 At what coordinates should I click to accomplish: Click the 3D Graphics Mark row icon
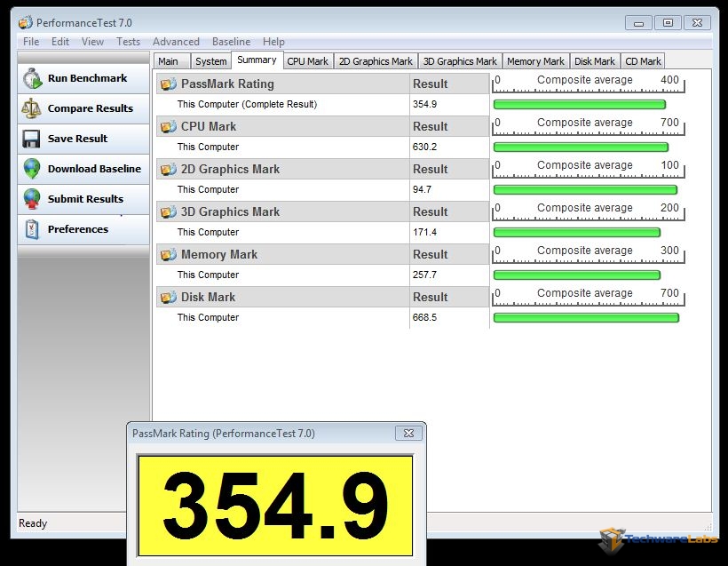pos(168,211)
